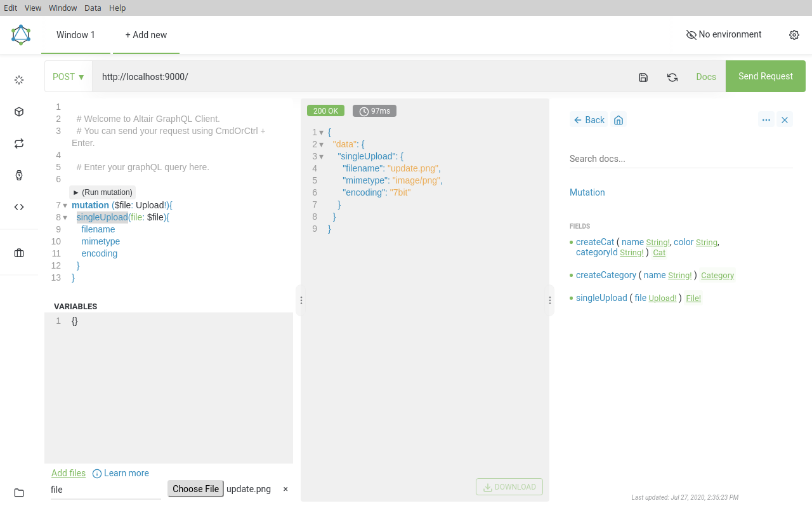Open request history via watch icon
Viewport: 812px width, 508px height.
pyautogui.click(x=19, y=175)
